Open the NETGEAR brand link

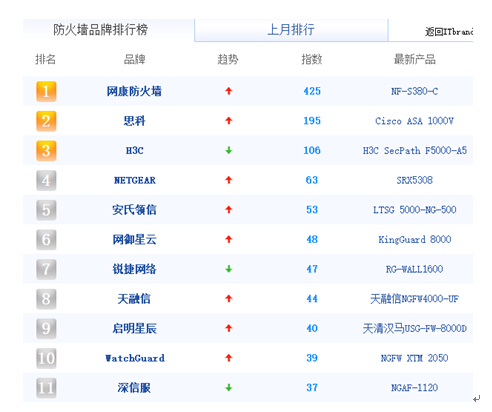click(135, 180)
